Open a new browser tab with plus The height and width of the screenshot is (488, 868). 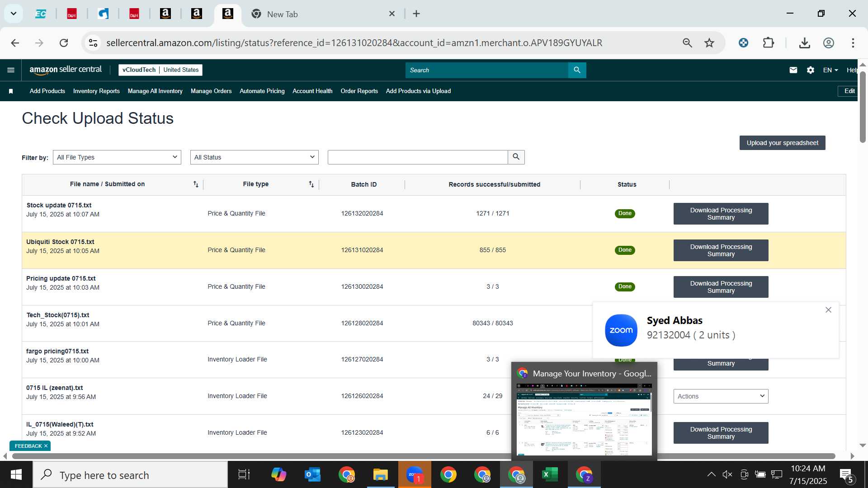tap(416, 14)
